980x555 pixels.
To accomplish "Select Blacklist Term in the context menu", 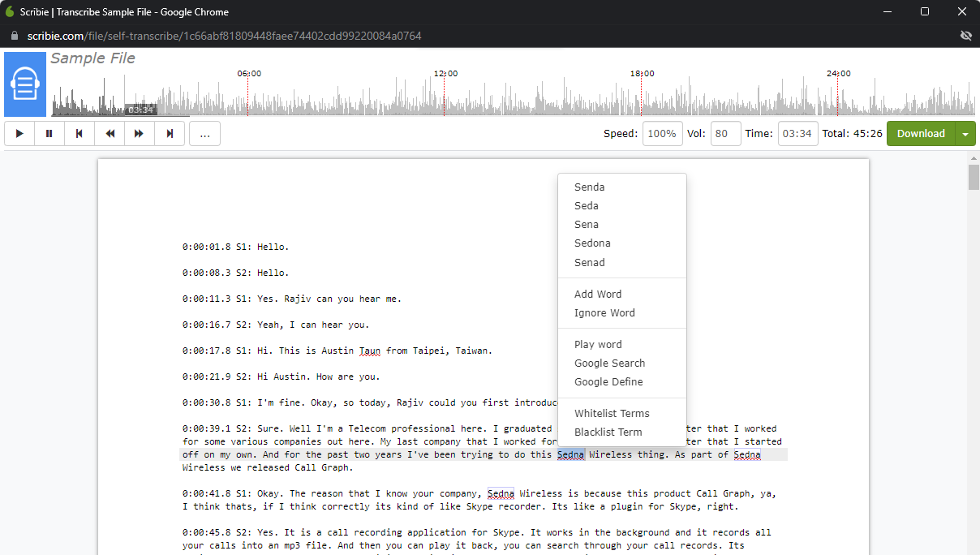I will 622,432.
